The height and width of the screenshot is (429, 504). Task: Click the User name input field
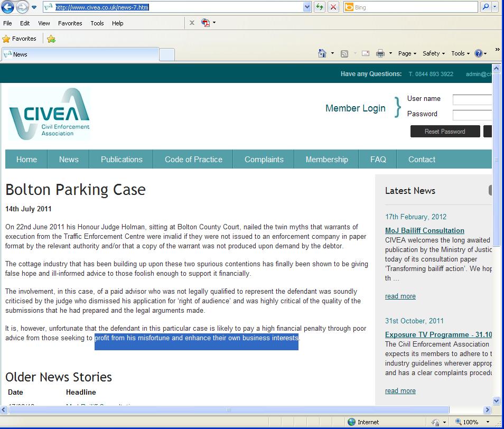[x=472, y=100]
